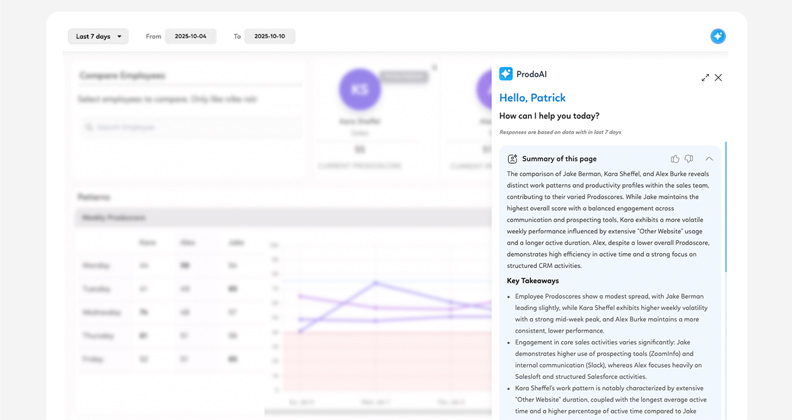Click the KS employee avatar

coord(360,90)
